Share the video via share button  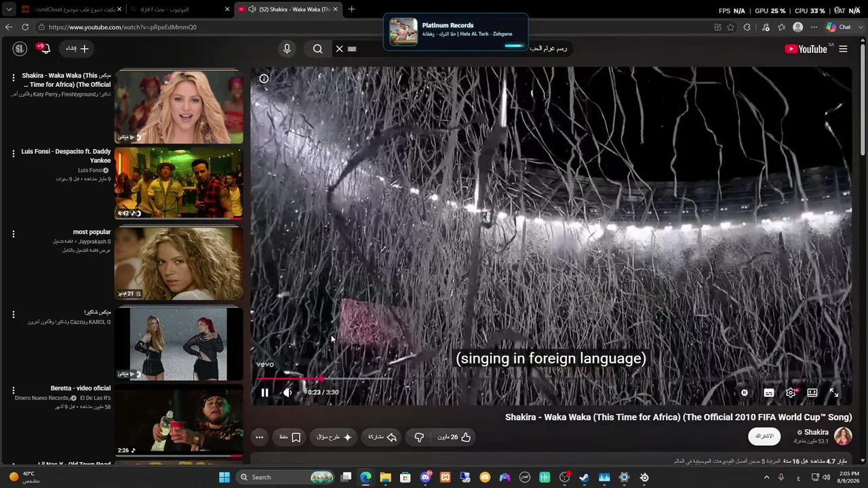pyautogui.click(x=382, y=437)
